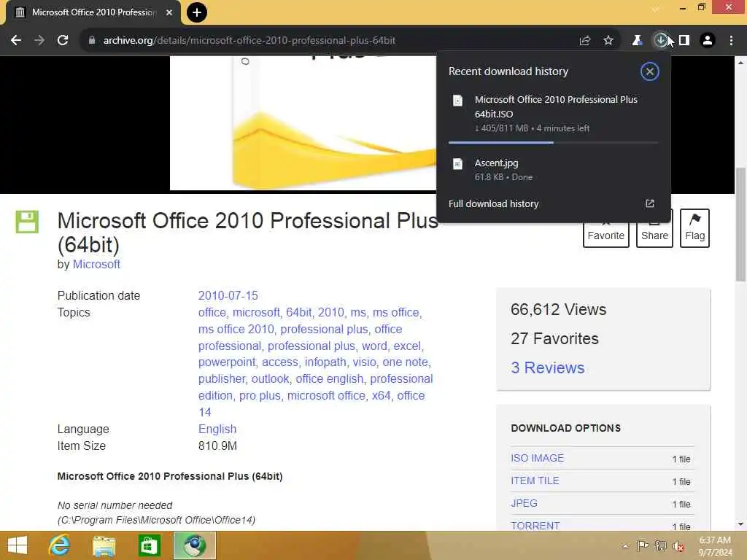Viewport: 747px width, 560px height.
Task: Click the full history external link icon
Action: tap(650, 204)
